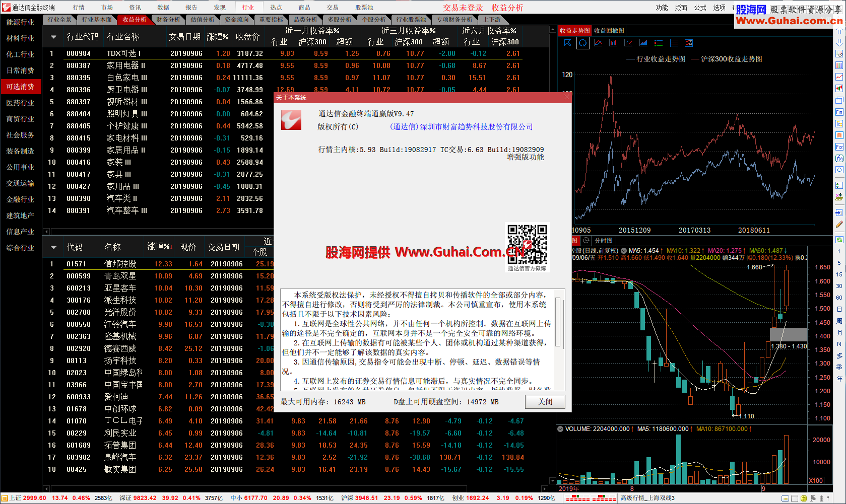Switch to 财务分析 tab

tap(168, 20)
